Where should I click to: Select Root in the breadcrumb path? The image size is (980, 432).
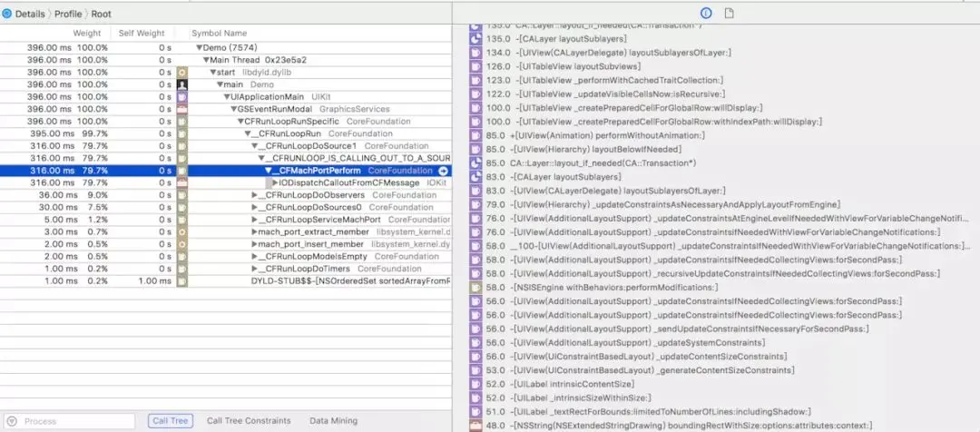[102, 13]
